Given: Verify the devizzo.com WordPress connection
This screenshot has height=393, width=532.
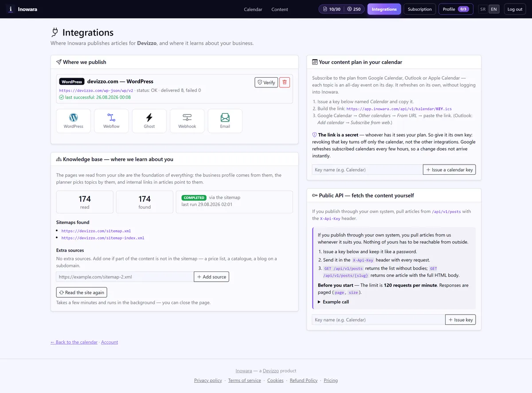Looking at the screenshot, I should coord(266,82).
